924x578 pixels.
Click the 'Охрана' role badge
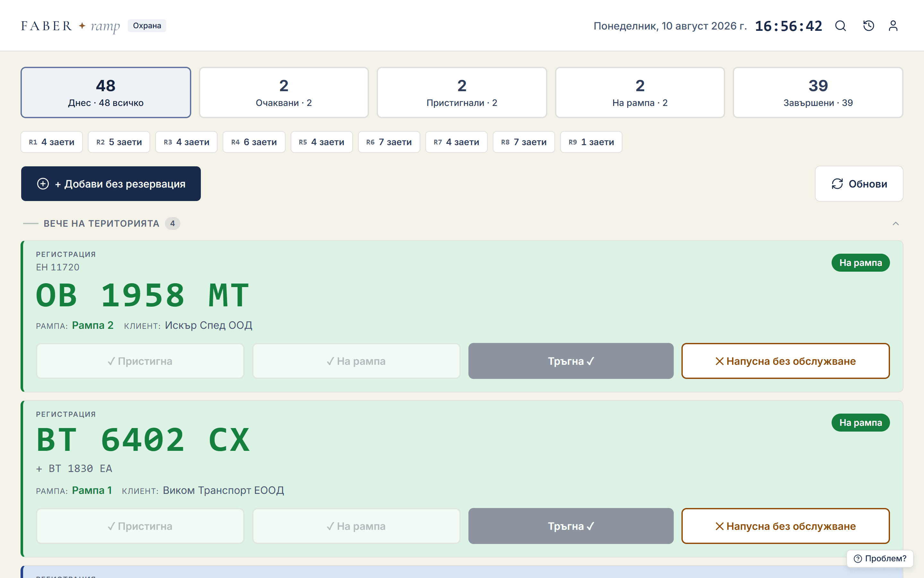click(147, 26)
